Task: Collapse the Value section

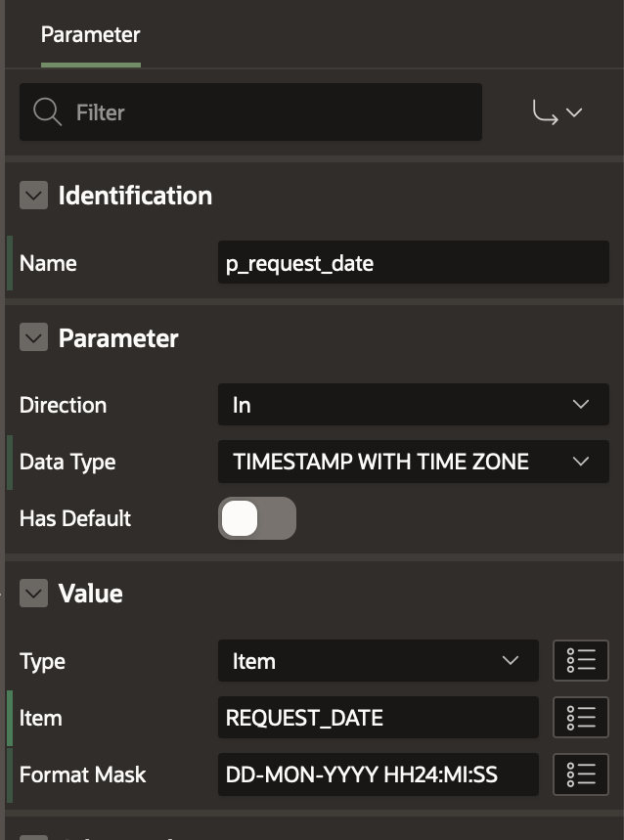Action: (x=33, y=594)
